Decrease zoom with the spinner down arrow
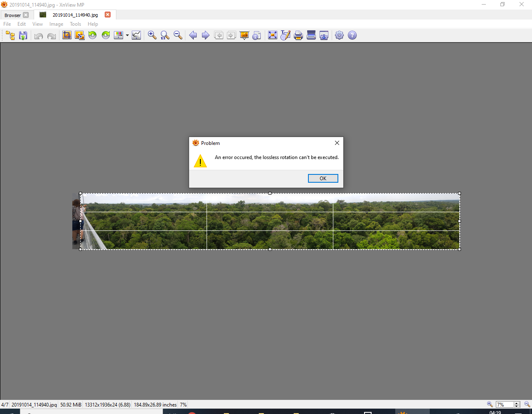 pyautogui.click(x=517, y=406)
